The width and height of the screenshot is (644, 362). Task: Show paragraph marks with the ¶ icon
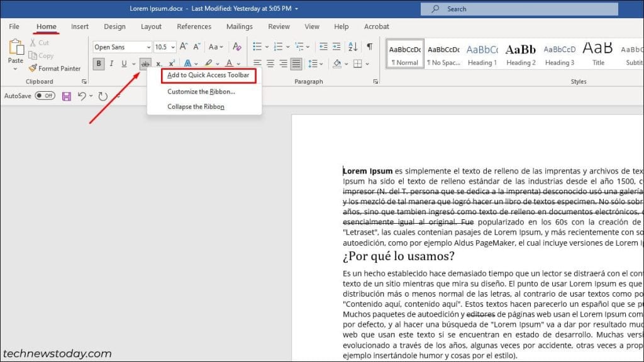tap(368, 47)
